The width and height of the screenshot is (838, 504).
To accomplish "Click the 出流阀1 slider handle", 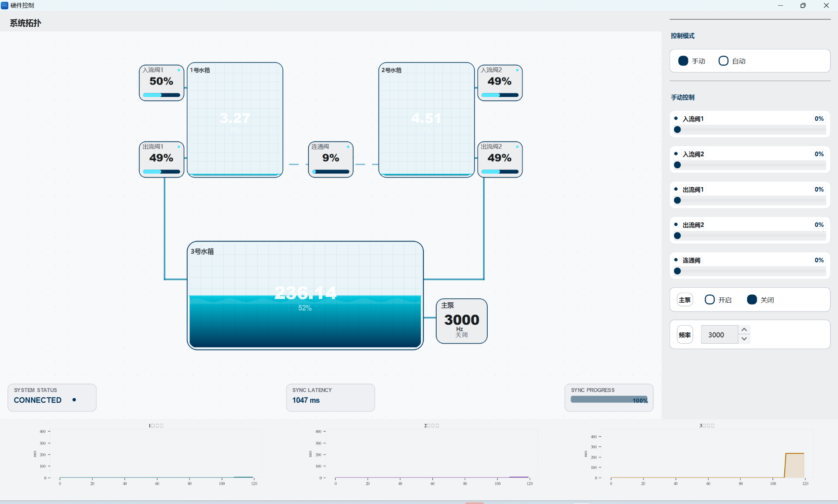I will pos(678,200).
